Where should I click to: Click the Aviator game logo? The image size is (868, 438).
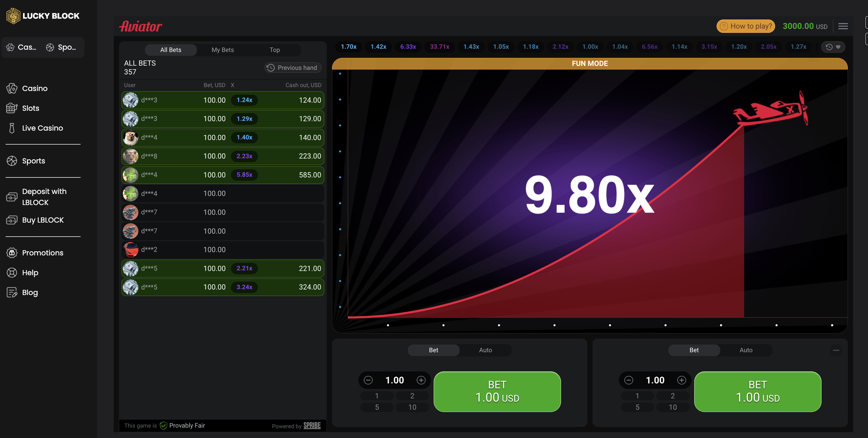click(141, 26)
